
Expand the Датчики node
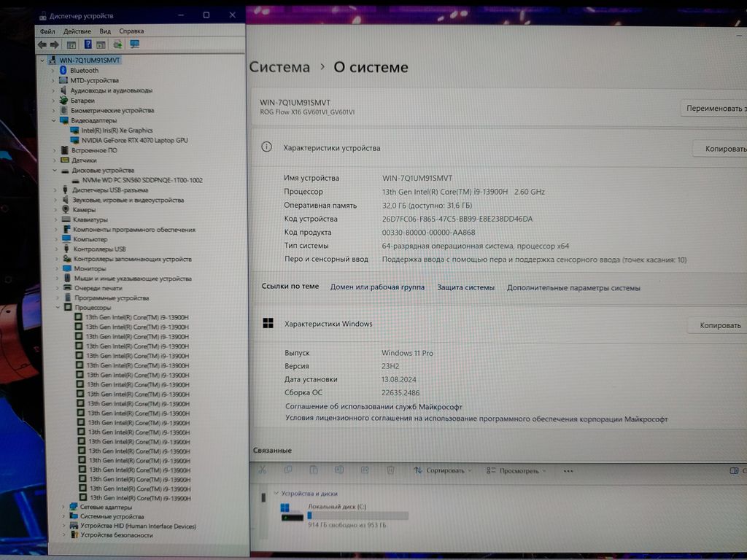pos(54,160)
